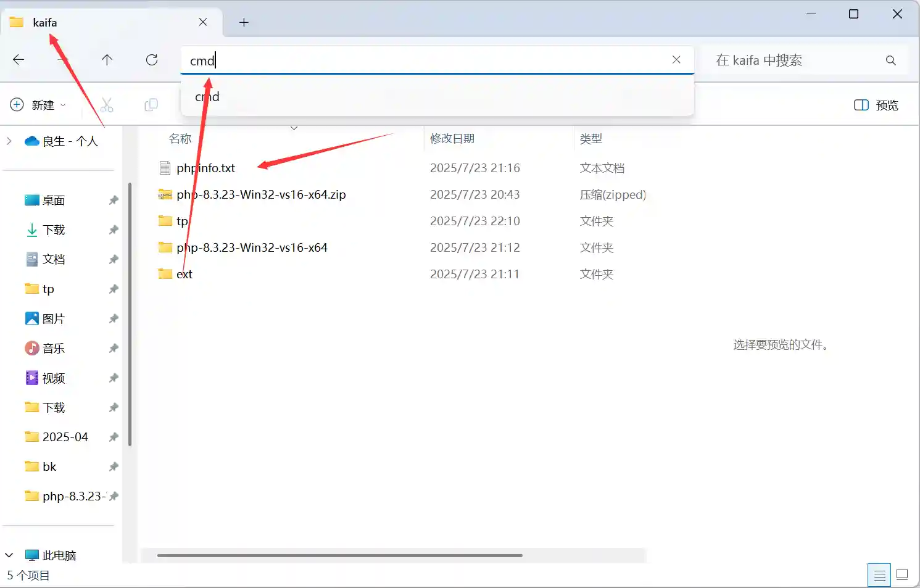This screenshot has width=920, height=588.
Task: Navigate up one folder level
Action: coord(106,60)
